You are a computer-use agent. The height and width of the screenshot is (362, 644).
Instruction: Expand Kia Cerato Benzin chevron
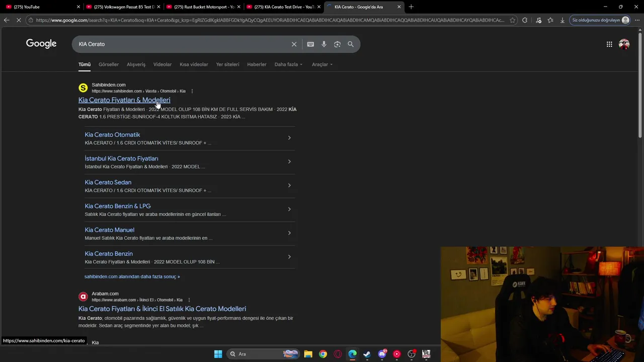[289, 257]
